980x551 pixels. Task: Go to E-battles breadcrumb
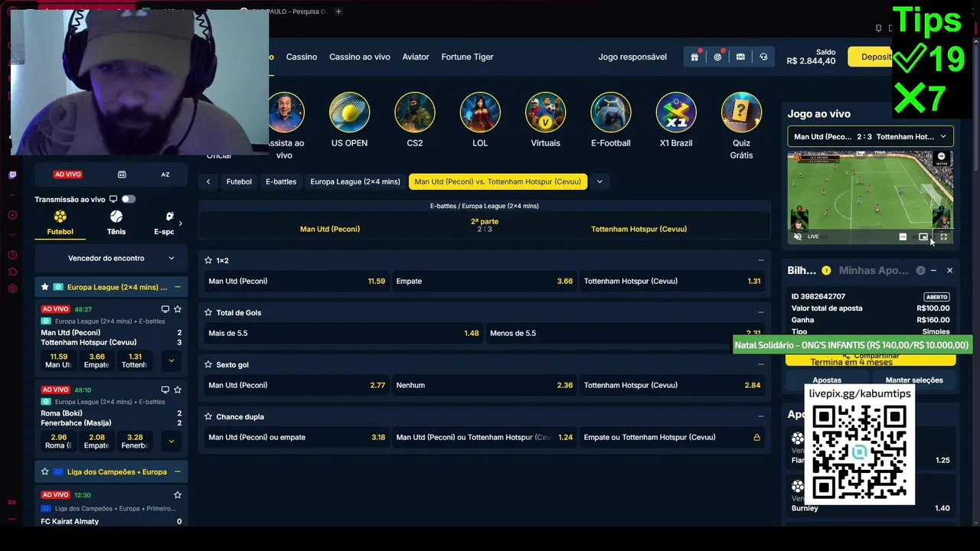coord(281,181)
